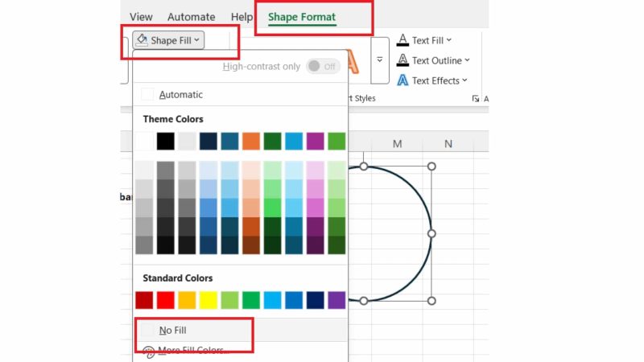Open the Automate tab

click(192, 17)
